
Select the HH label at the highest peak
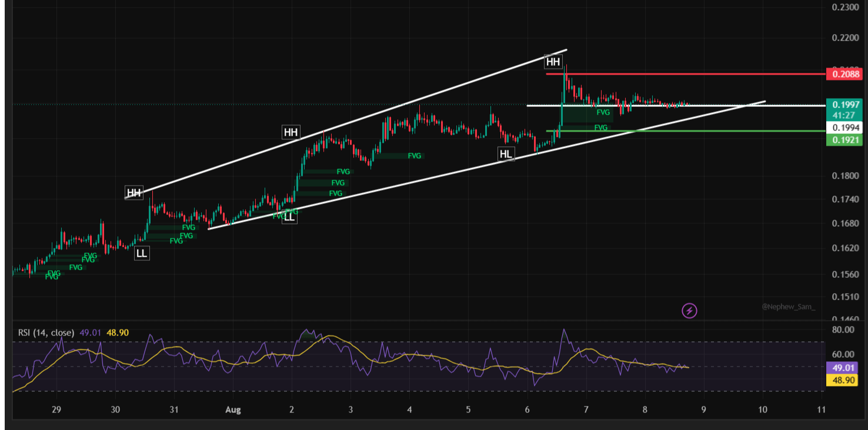coord(553,61)
